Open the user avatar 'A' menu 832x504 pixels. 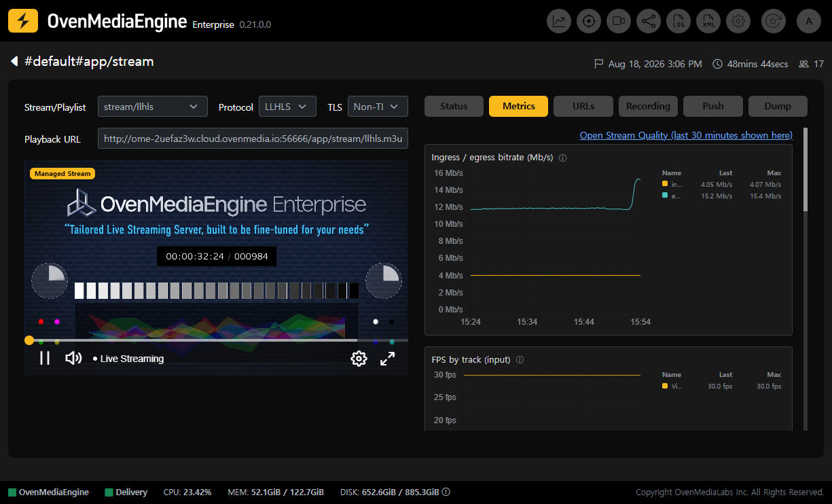tap(809, 21)
